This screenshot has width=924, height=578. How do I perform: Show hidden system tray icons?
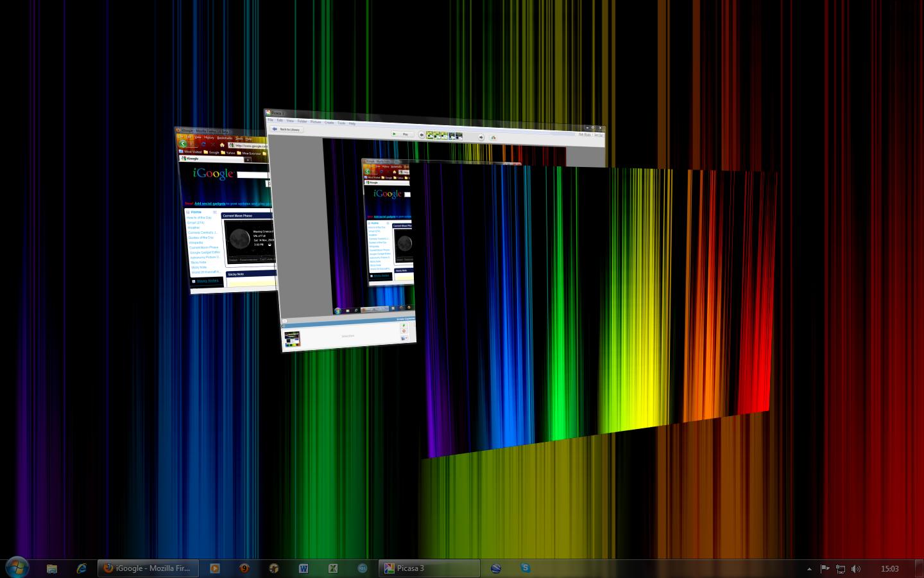pyautogui.click(x=809, y=568)
